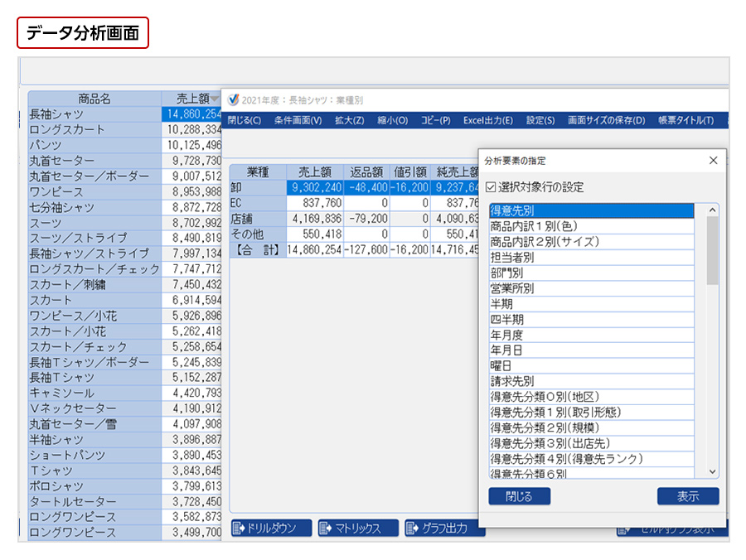This screenshot has width=746, height=560.
Task: Select ポロシャツ in the product list
Action: 94,485
